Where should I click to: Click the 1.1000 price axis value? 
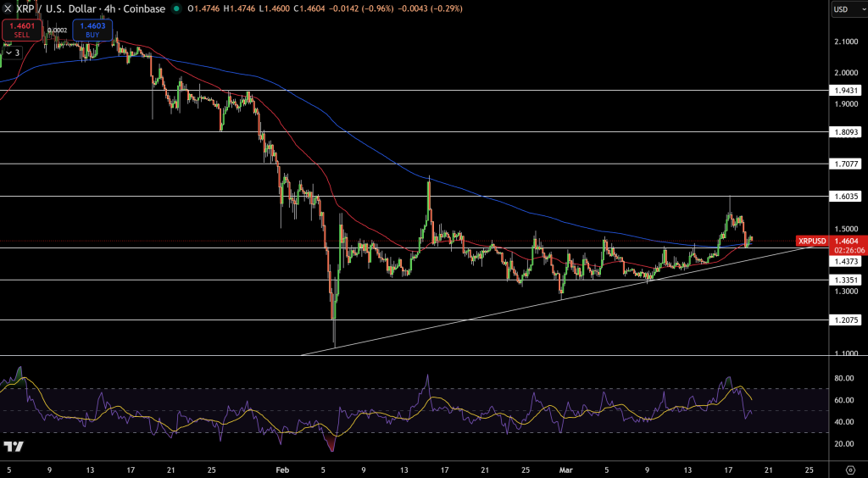point(845,353)
